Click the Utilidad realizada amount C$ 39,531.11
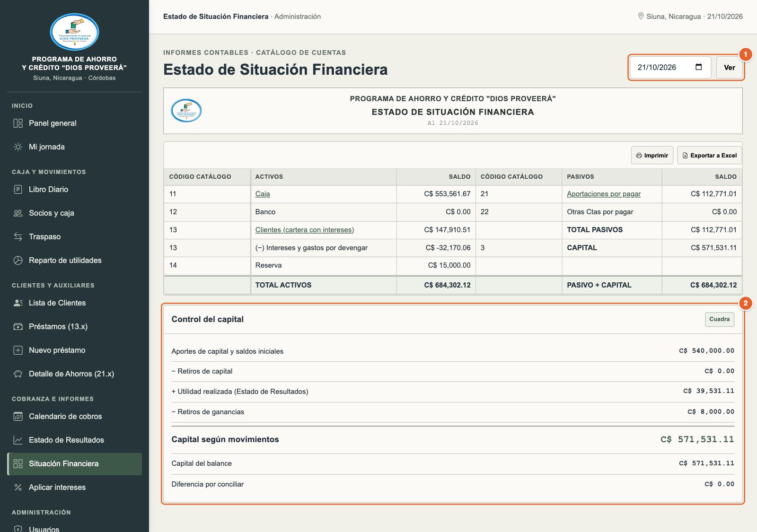 point(708,391)
